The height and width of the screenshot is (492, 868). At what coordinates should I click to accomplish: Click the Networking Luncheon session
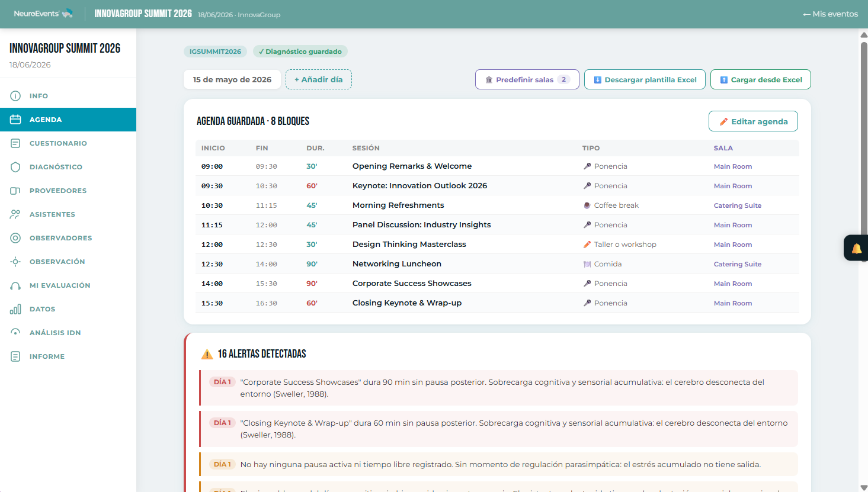coord(397,263)
